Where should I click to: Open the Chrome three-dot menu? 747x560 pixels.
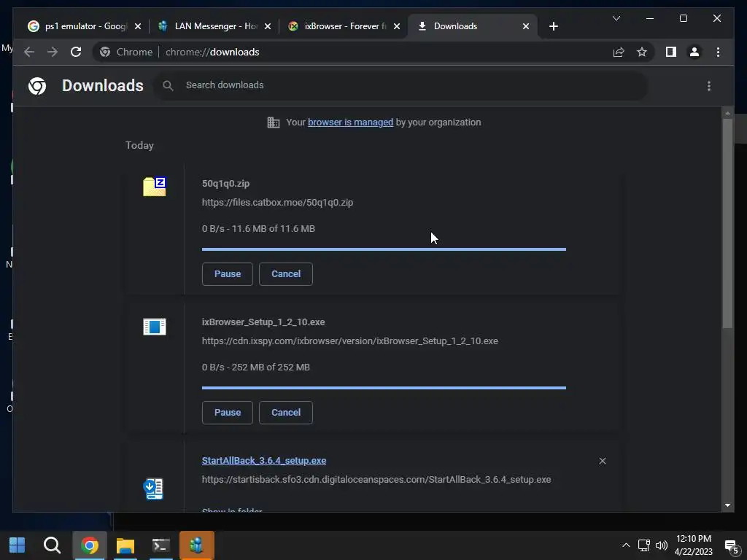click(718, 52)
